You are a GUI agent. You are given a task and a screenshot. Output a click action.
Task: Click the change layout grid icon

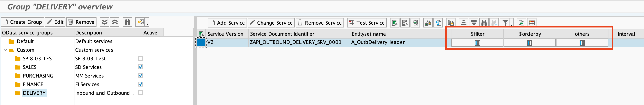(x=532, y=23)
